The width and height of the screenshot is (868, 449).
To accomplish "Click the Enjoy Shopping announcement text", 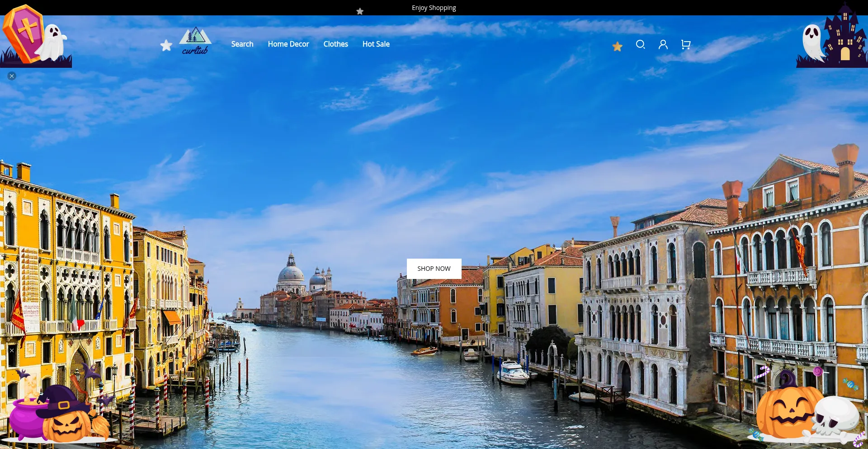I will (434, 8).
